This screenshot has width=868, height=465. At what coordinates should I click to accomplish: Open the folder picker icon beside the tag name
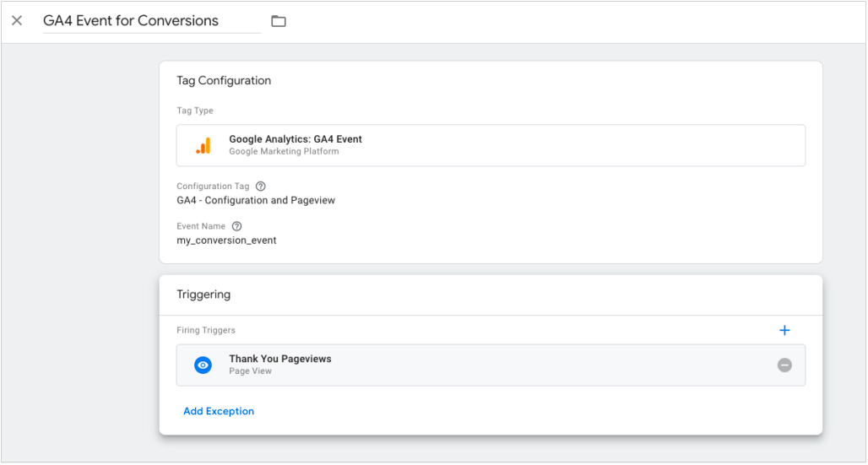[279, 22]
